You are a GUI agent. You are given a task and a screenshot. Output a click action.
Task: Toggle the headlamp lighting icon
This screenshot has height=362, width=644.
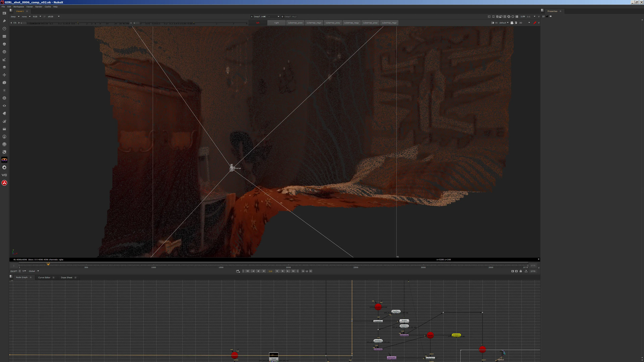click(493, 23)
